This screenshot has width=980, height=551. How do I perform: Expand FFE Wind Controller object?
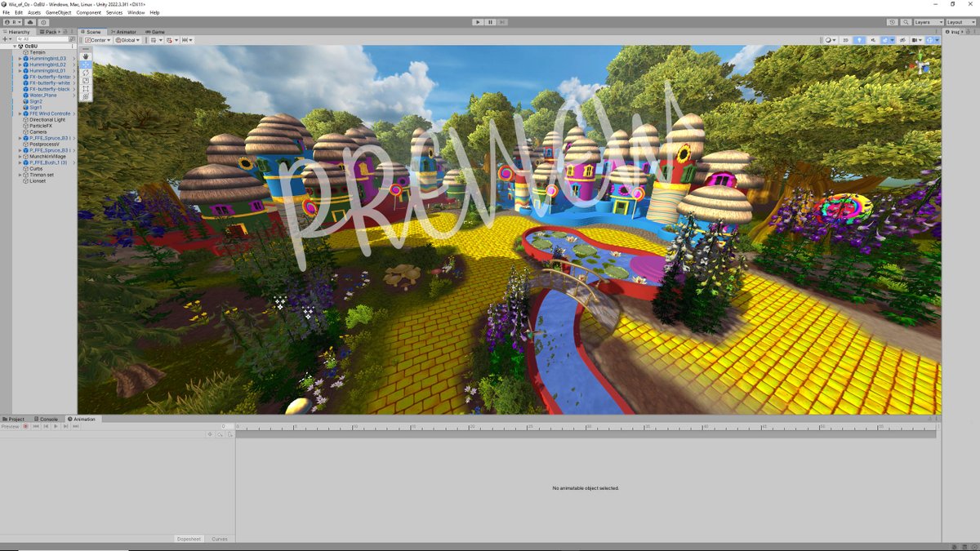(20, 113)
